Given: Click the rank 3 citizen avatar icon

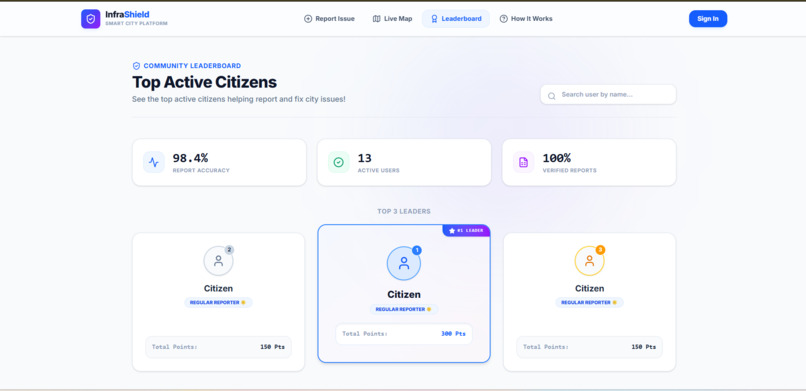Looking at the screenshot, I should 589,261.
